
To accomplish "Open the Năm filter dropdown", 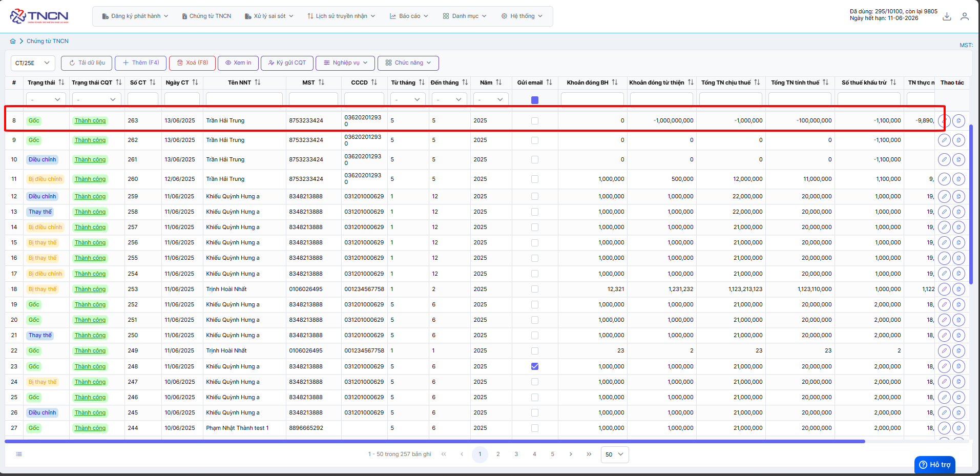I will click(x=491, y=99).
